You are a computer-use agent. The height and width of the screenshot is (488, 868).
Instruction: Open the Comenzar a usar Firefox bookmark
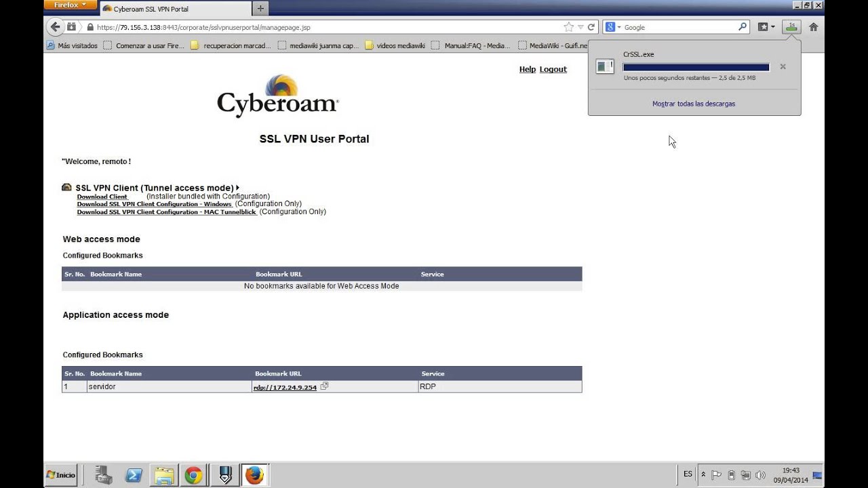144,46
